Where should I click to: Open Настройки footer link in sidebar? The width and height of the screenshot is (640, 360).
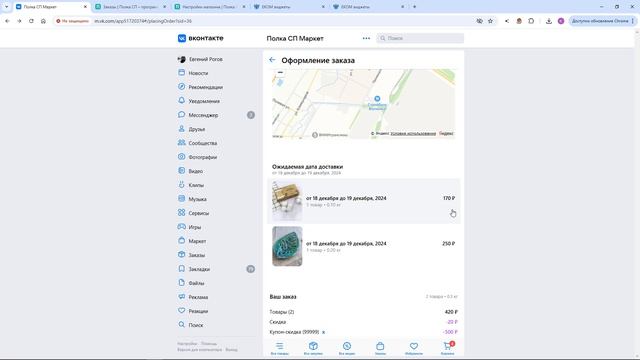pyautogui.click(x=187, y=344)
